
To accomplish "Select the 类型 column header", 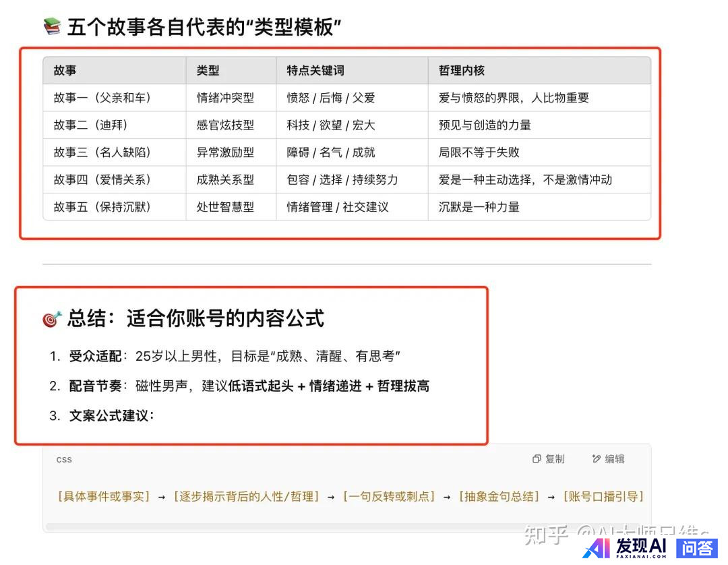I will [x=208, y=70].
